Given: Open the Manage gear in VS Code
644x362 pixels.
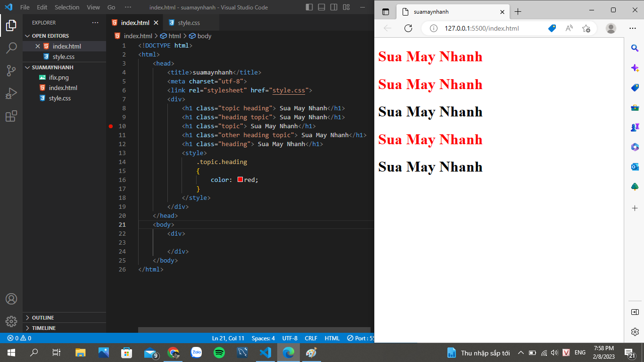Looking at the screenshot, I should point(11,321).
